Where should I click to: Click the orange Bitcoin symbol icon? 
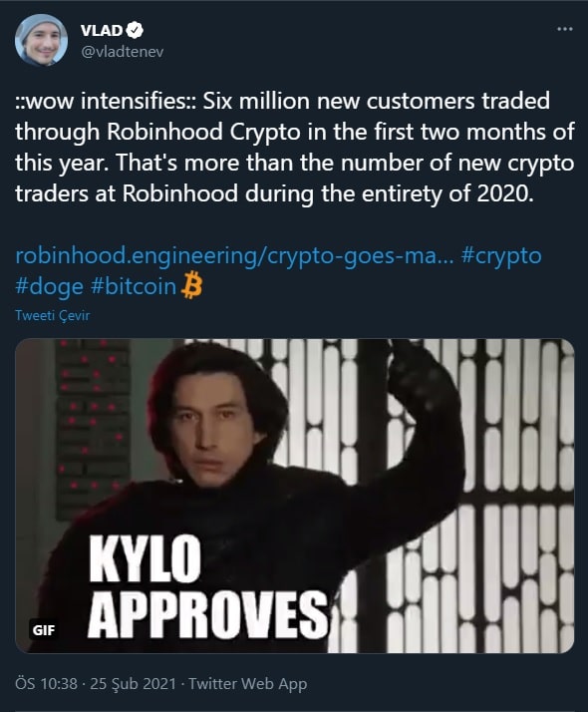point(191,285)
